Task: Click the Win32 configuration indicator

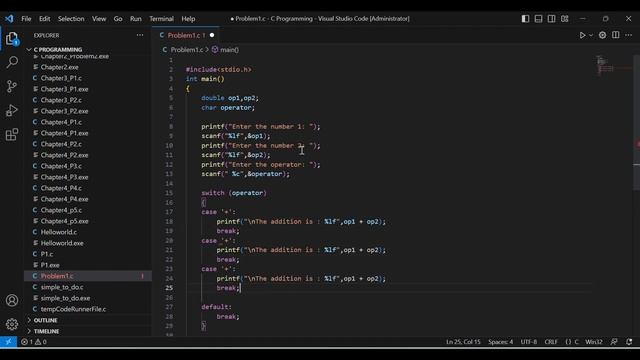Action: click(593, 342)
